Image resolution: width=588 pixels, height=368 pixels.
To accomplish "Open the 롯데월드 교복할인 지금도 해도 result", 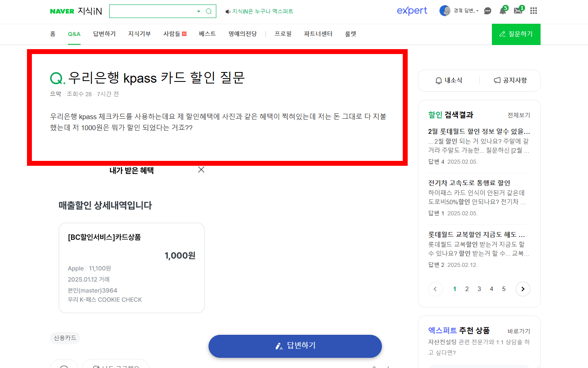I will (477, 235).
